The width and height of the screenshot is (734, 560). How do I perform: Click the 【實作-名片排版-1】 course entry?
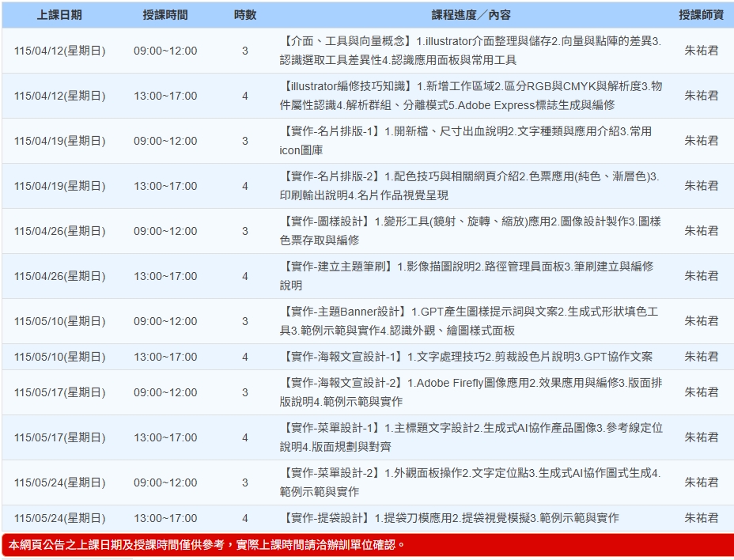pyautogui.click(x=471, y=141)
